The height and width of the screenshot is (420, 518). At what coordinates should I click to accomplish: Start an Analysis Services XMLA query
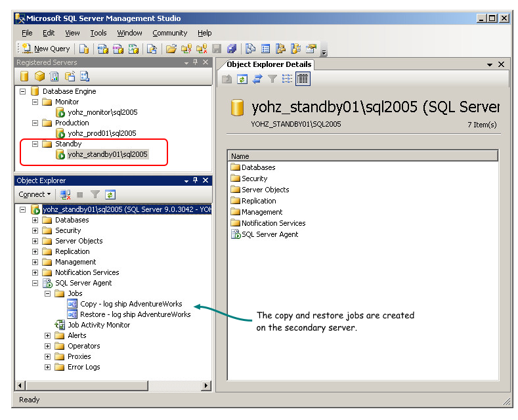(133, 49)
